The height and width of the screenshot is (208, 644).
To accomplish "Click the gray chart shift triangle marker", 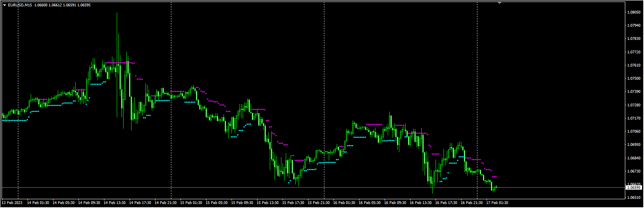I will pos(499,3).
